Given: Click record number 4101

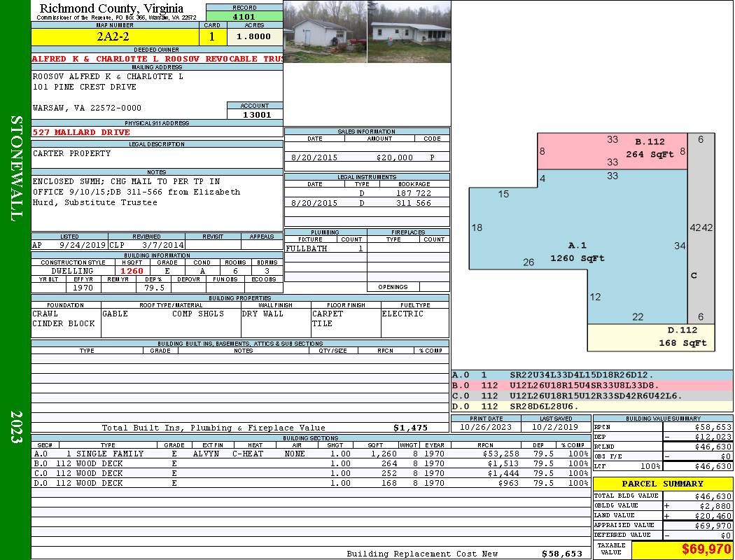Looking at the screenshot, I should coord(244,17).
